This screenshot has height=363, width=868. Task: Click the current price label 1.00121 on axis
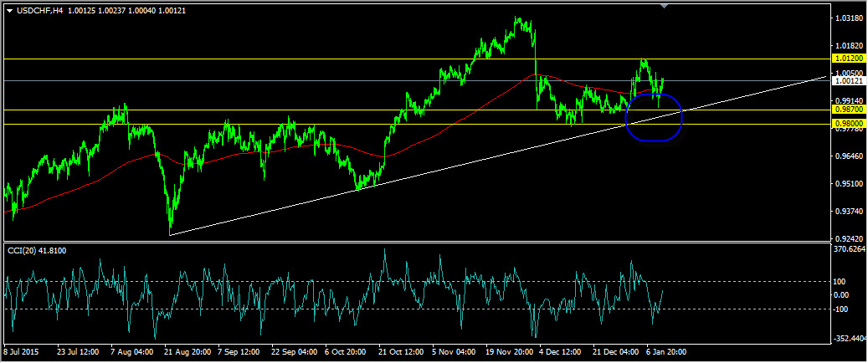click(x=850, y=81)
